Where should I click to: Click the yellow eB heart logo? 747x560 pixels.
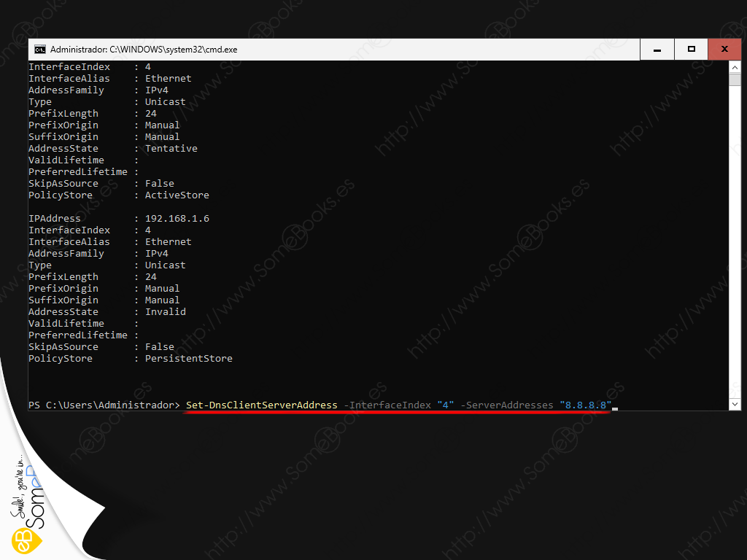pos(22,541)
